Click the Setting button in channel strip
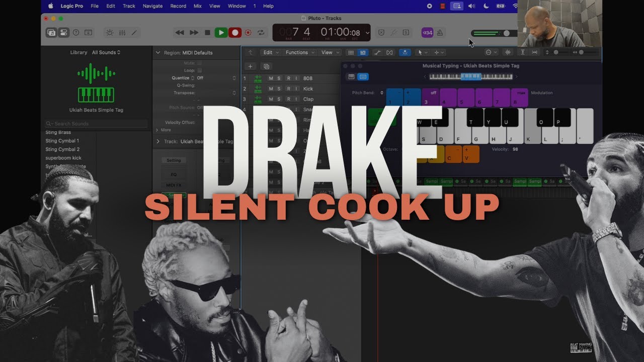 tap(174, 160)
